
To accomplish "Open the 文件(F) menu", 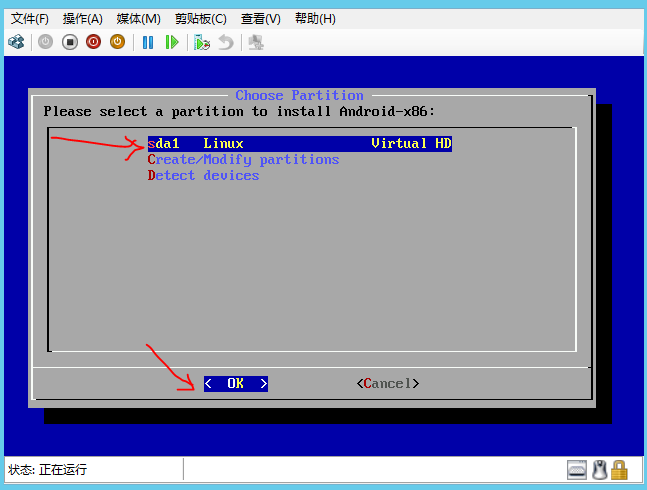I will coord(30,19).
